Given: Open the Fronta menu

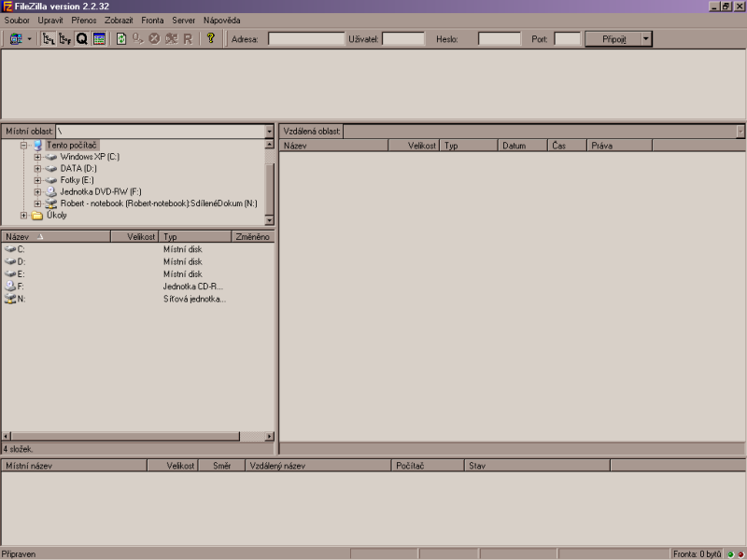Looking at the screenshot, I should click(x=152, y=21).
